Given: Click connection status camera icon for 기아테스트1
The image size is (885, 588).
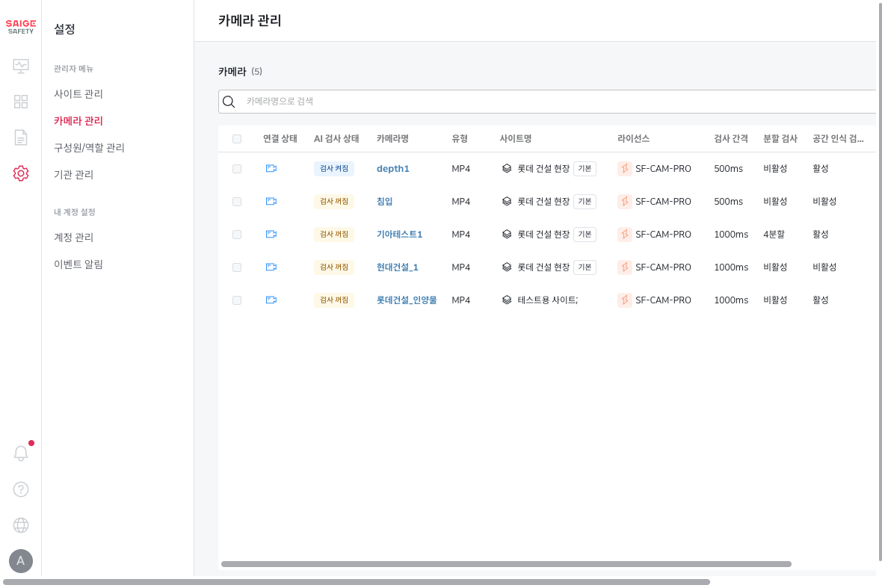Looking at the screenshot, I should [x=271, y=234].
